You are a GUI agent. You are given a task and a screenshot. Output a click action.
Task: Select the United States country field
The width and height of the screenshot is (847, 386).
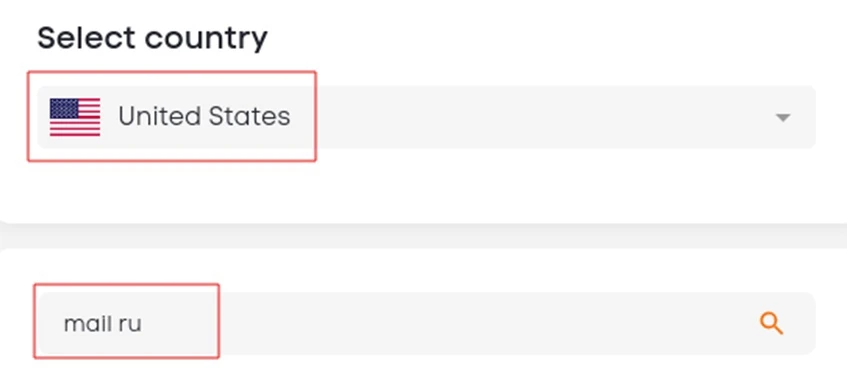426,117
